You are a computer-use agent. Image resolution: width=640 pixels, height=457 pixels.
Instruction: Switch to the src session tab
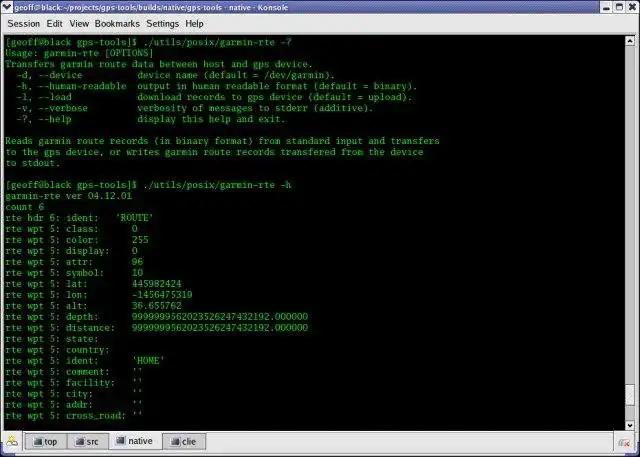(88, 441)
